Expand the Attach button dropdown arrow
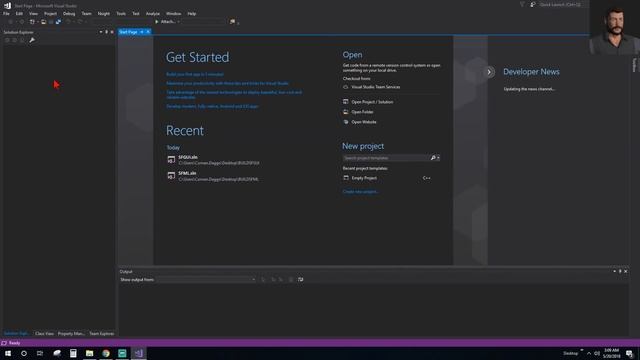The height and width of the screenshot is (360, 640). click(178, 22)
